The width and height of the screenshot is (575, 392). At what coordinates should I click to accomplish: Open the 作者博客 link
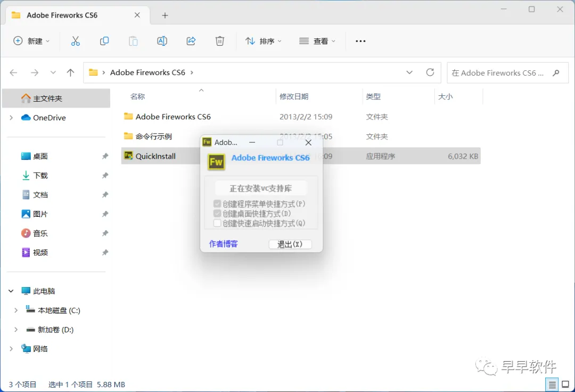tap(223, 244)
